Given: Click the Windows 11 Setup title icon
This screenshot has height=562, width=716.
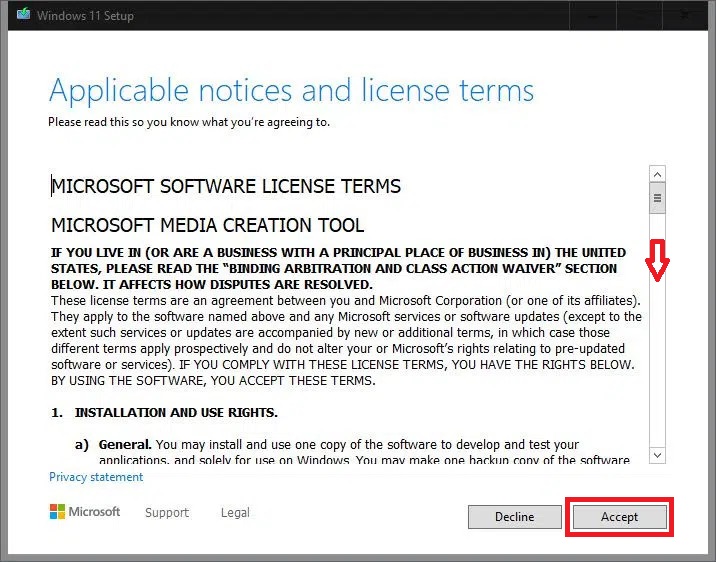Looking at the screenshot, I should click(x=23, y=15).
